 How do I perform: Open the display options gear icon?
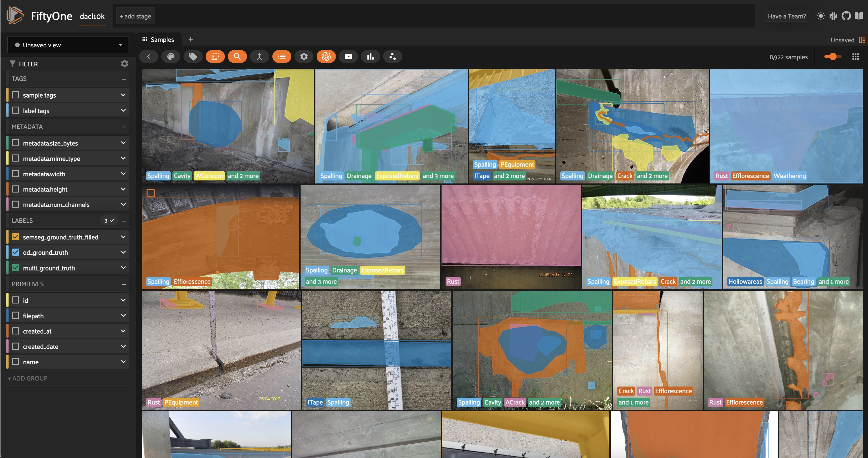304,57
